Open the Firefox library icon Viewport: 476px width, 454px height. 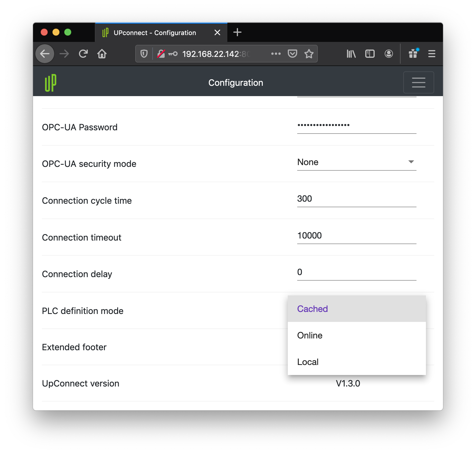tap(351, 54)
